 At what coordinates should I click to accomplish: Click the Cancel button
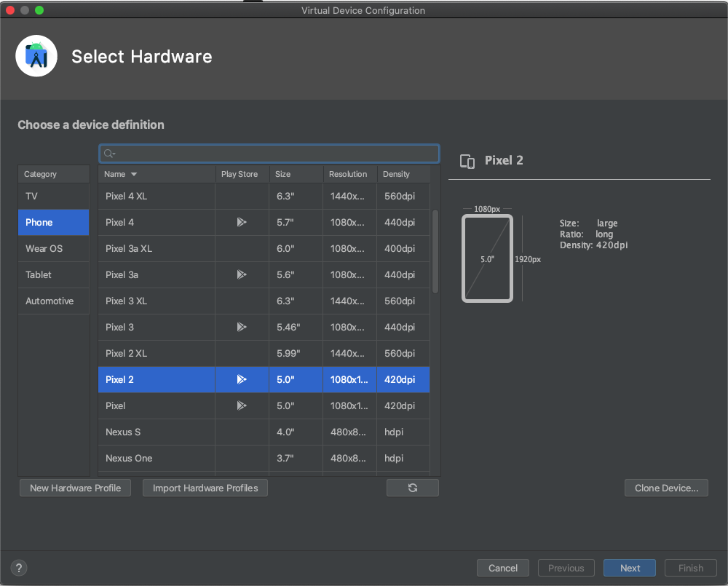click(x=503, y=568)
